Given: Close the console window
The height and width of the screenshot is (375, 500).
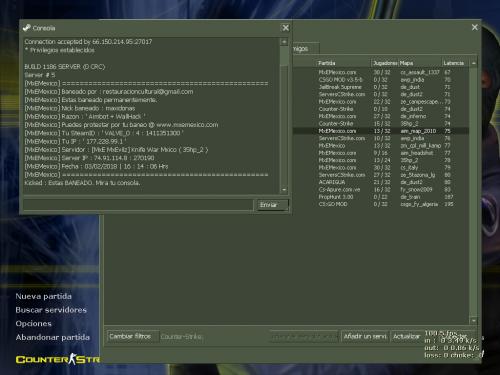Looking at the screenshot, I should click(285, 28).
